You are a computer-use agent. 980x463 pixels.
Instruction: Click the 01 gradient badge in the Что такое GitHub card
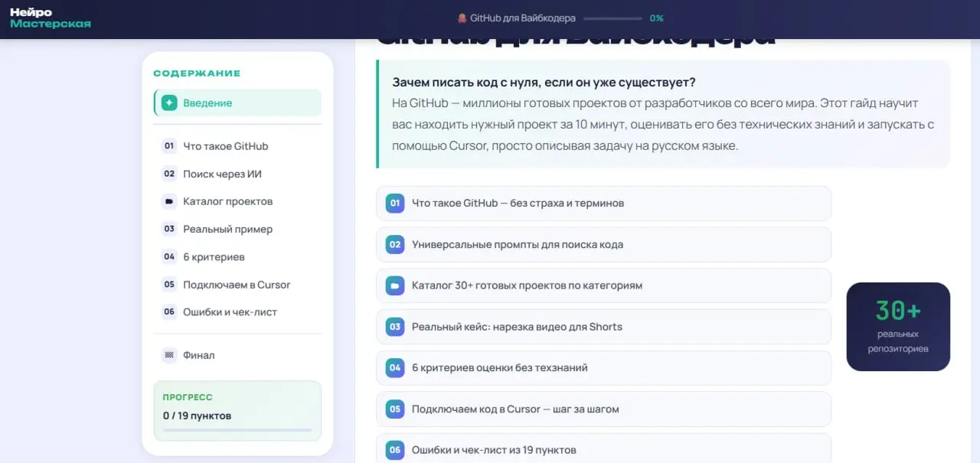point(395,204)
